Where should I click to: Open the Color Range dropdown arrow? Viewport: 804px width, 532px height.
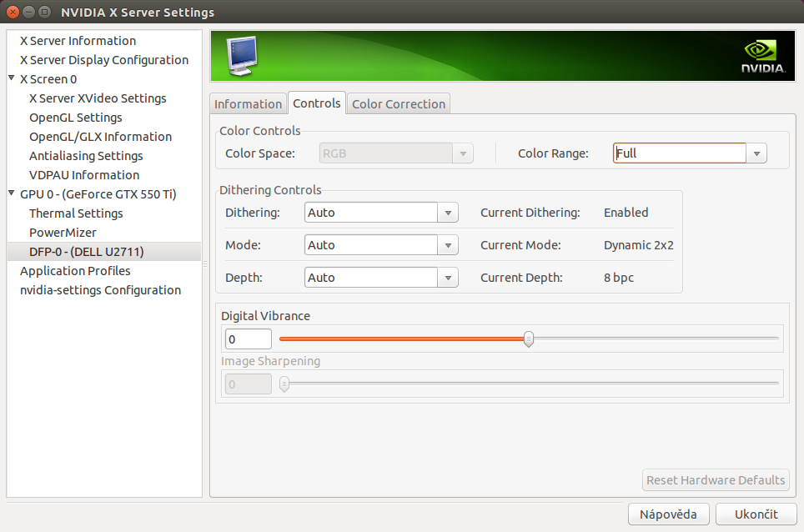(x=756, y=153)
